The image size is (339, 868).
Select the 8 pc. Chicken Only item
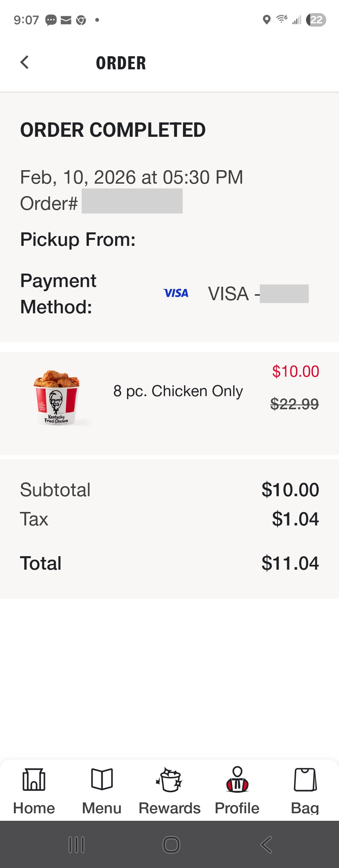click(178, 391)
